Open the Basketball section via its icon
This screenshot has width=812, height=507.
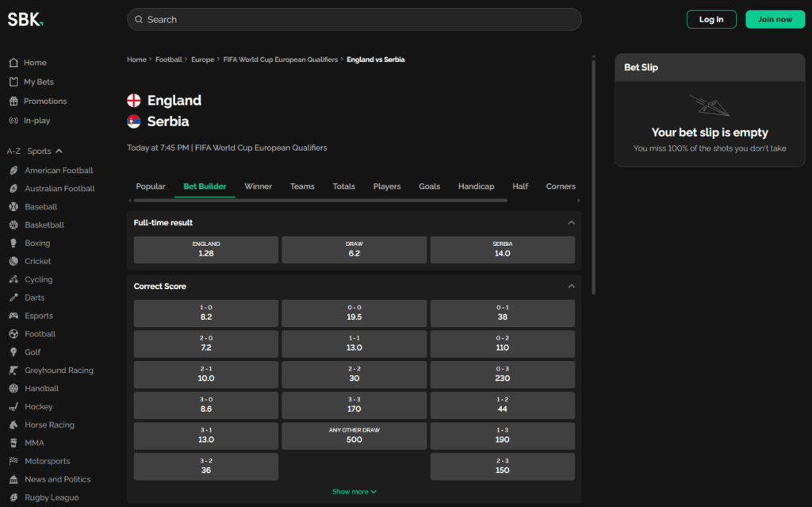[x=14, y=225]
